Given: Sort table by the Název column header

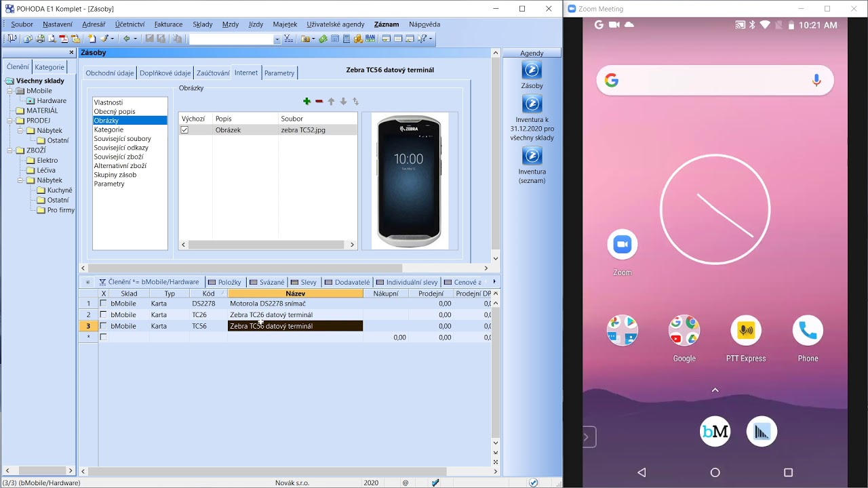Looking at the screenshot, I should (x=296, y=293).
